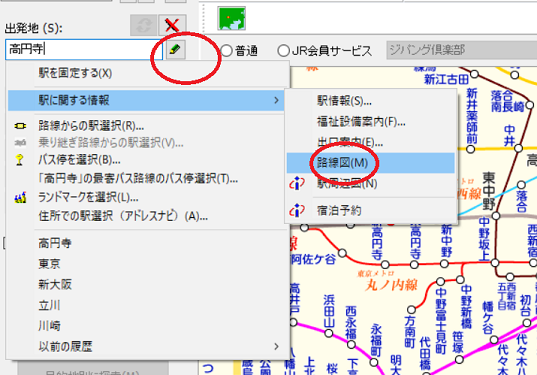Open the ジパング倶楽部 dropdown
537x375 pixels.
pyautogui.click(x=462, y=50)
